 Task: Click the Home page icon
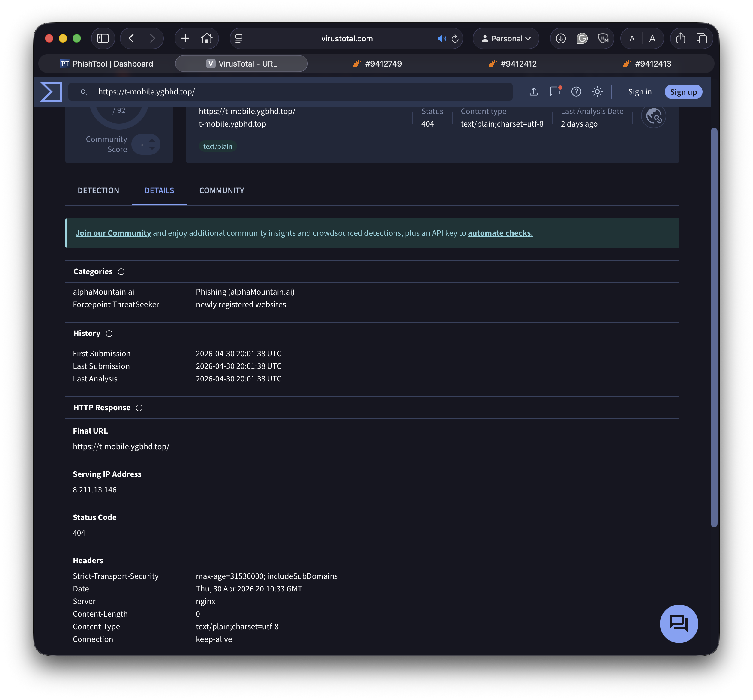(x=206, y=38)
